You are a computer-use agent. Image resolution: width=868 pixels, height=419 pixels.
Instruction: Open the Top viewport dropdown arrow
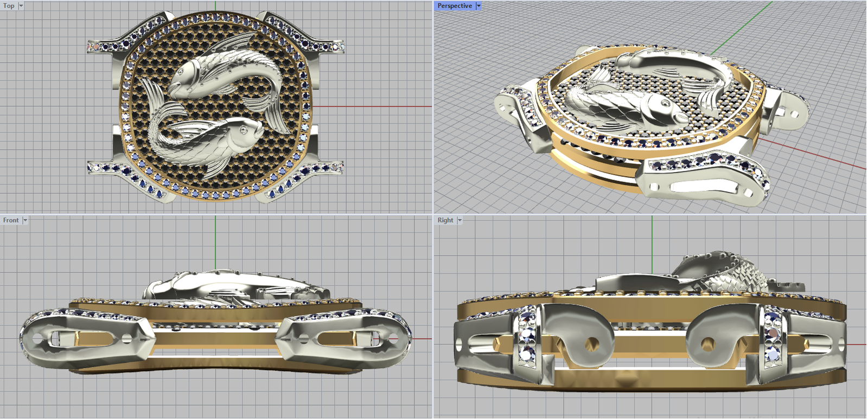[21, 6]
